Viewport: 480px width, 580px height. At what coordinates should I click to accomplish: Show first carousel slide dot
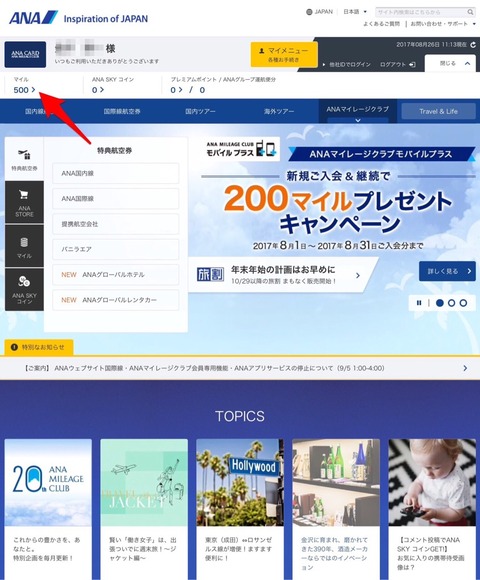tap(440, 303)
